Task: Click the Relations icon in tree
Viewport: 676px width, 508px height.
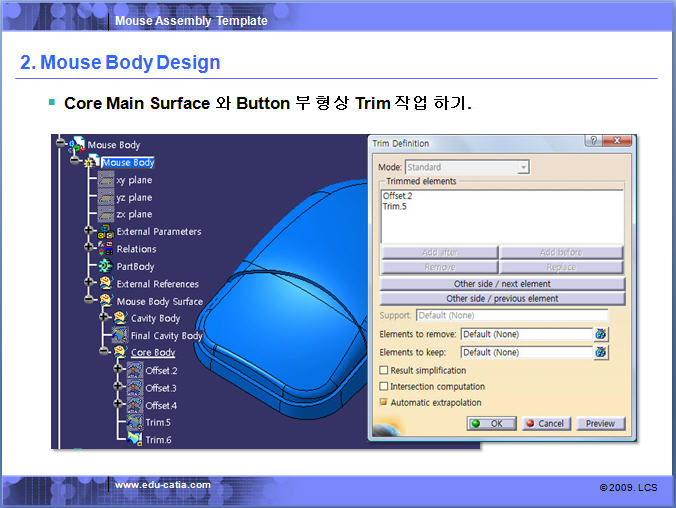Action: [106, 249]
